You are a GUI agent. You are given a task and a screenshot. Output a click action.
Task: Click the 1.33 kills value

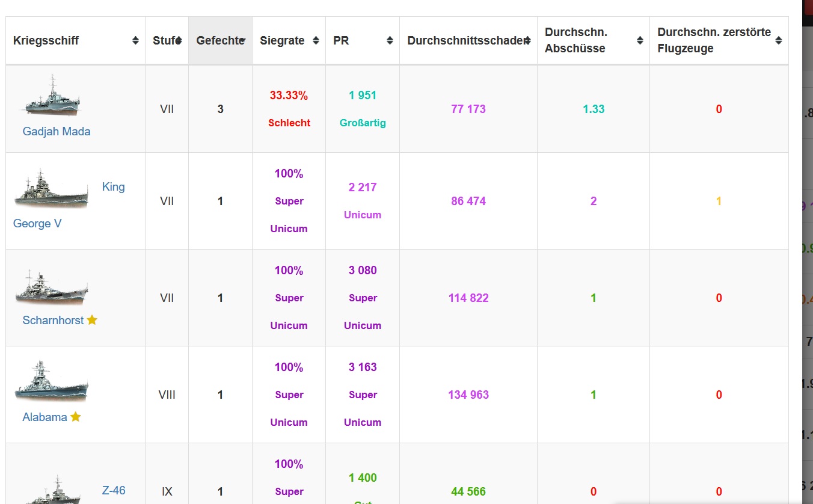coord(594,109)
